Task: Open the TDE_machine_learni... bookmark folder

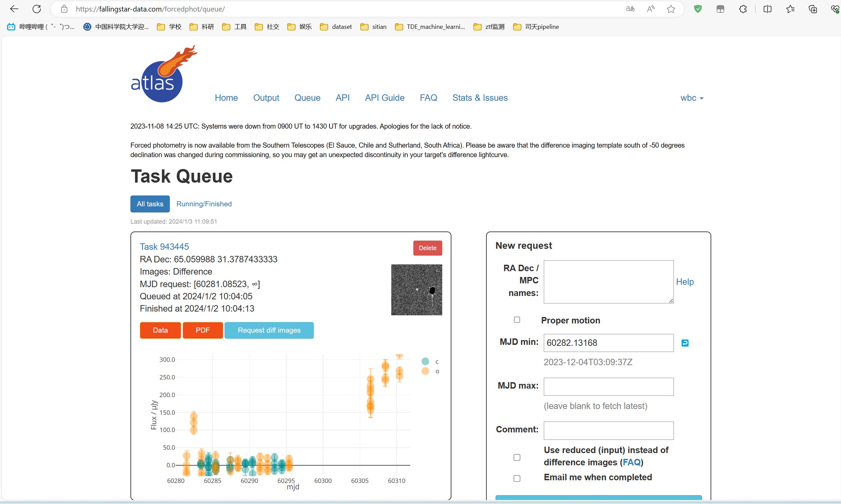Action: pos(430,26)
